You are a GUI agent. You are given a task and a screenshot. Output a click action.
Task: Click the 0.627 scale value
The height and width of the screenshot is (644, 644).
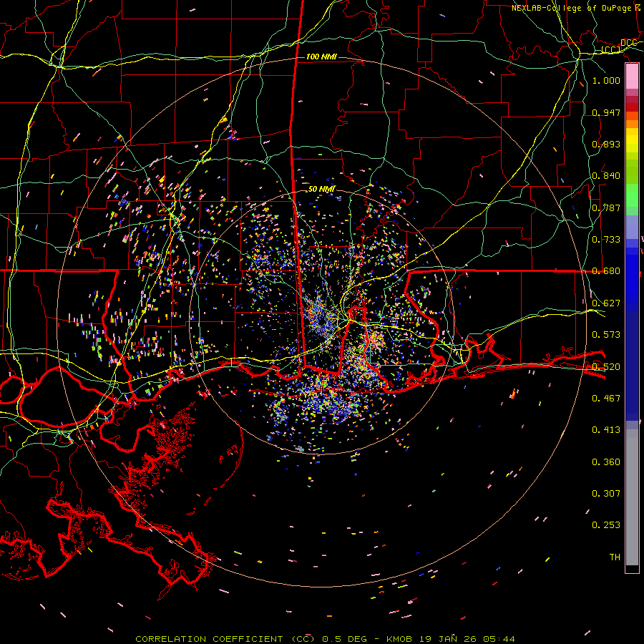click(606, 303)
